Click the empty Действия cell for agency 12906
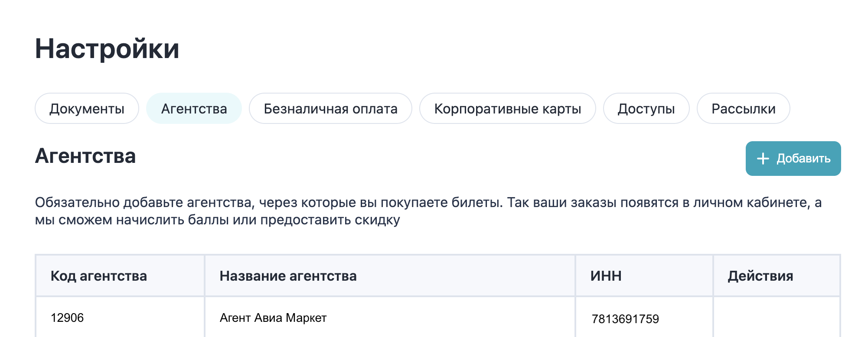The width and height of the screenshot is (868, 337). pyautogui.click(x=776, y=318)
